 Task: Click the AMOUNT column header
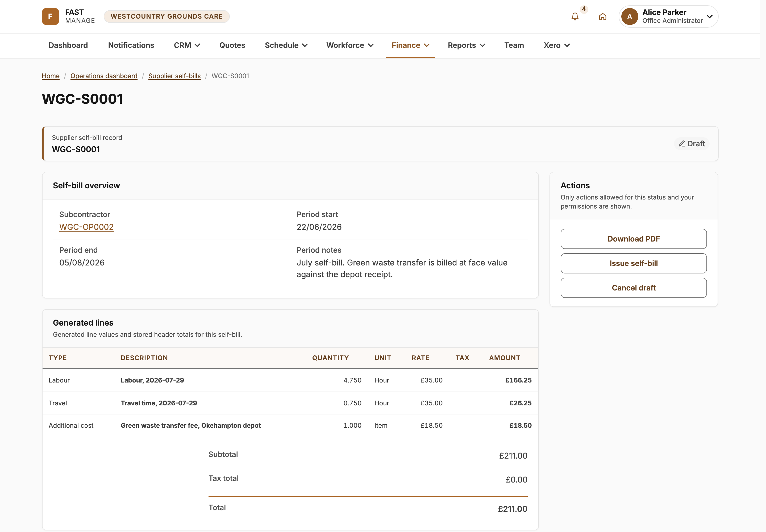[x=504, y=358]
